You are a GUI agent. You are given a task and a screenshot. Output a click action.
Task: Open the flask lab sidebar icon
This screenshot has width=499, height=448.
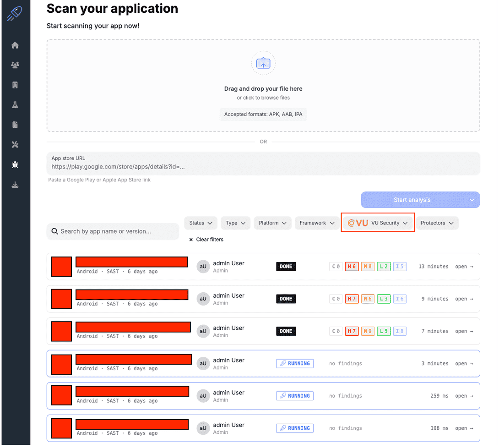click(15, 105)
